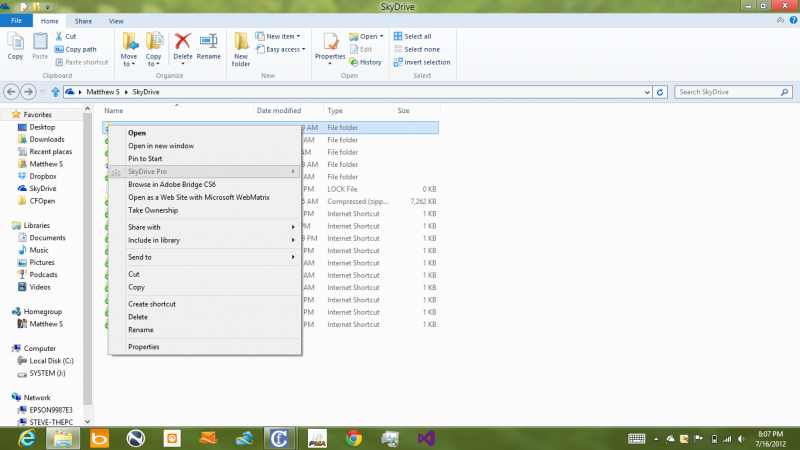Open Google Chrome from taskbar

coord(354,438)
